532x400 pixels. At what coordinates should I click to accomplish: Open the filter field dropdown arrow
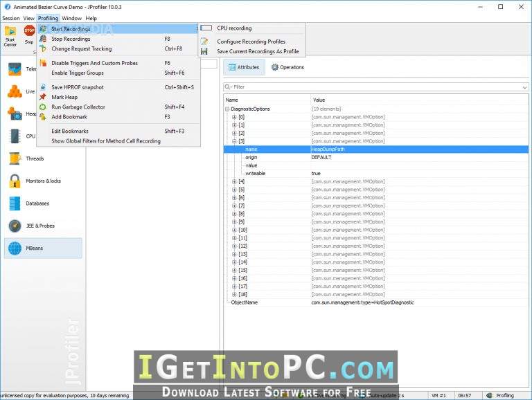click(x=524, y=87)
